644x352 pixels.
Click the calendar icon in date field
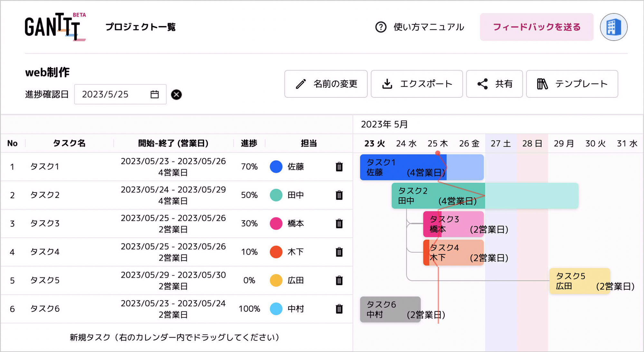click(x=155, y=94)
